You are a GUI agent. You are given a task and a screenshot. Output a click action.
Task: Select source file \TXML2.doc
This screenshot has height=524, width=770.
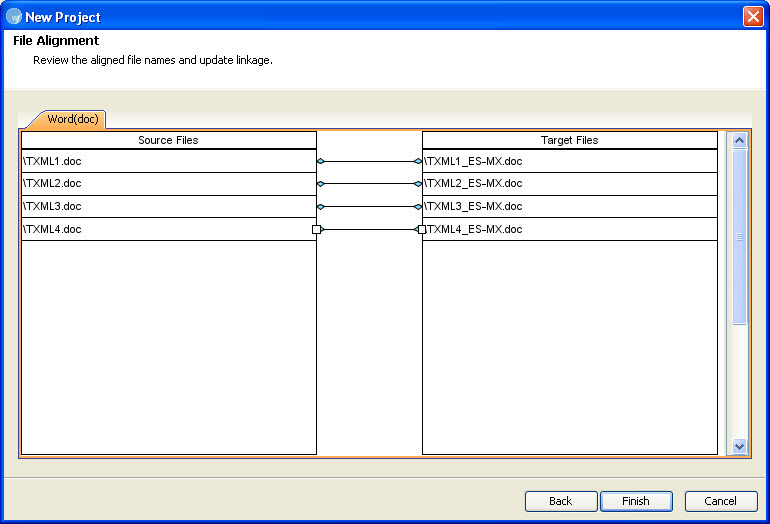tap(169, 184)
